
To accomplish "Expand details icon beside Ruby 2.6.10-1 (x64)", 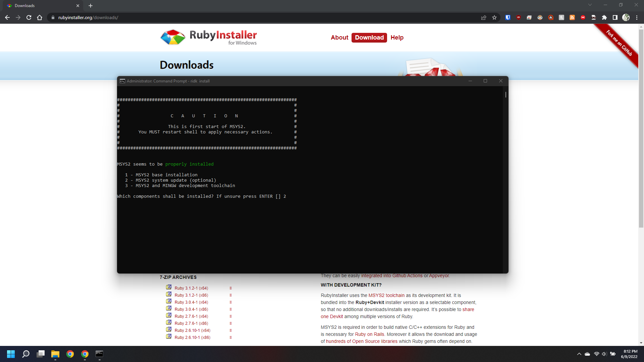I will pyautogui.click(x=230, y=330).
